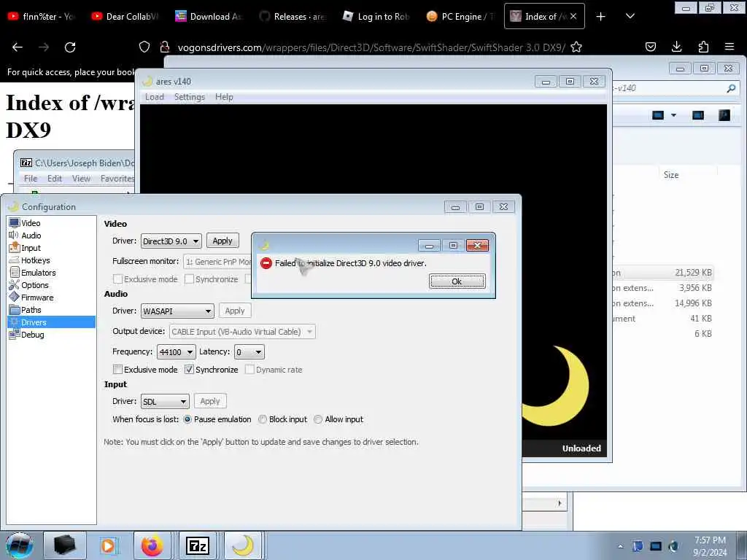Open the Debug section
This screenshot has width=747, height=560.
pos(32,334)
